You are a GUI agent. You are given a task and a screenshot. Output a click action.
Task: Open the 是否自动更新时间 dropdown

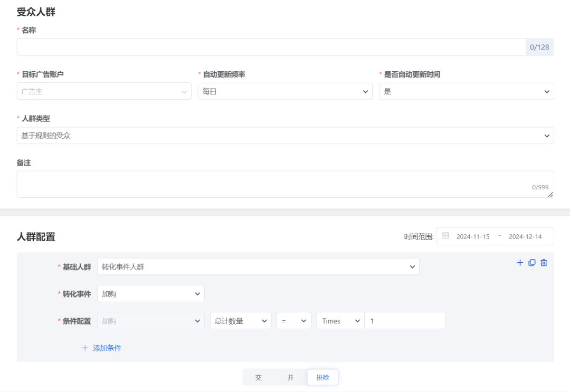tap(466, 91)
